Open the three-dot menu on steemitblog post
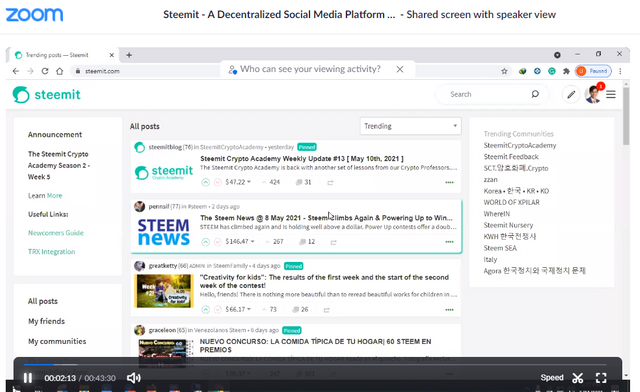 coord(449,183)
